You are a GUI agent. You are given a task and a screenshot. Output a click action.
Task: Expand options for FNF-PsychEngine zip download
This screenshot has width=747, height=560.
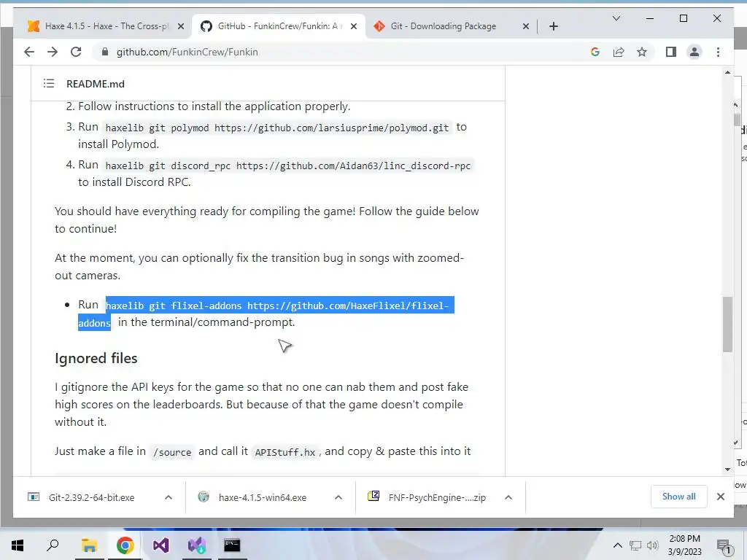coord(508,497)
